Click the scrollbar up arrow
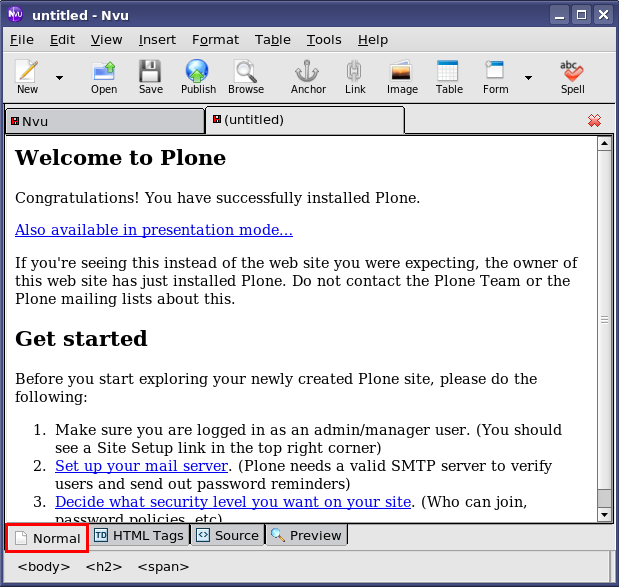Screen dimensions: 619x587 point(604,143)
